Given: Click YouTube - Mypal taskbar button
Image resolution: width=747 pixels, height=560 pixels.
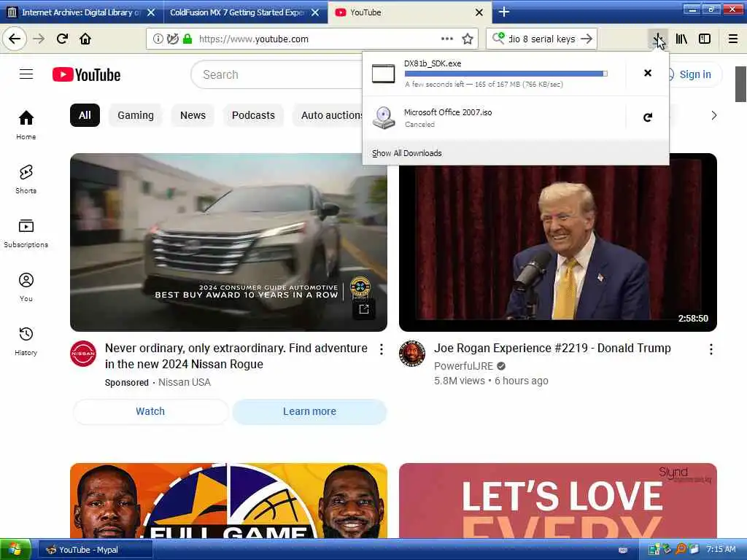Looking at the screenshot, I should (95, 550).
